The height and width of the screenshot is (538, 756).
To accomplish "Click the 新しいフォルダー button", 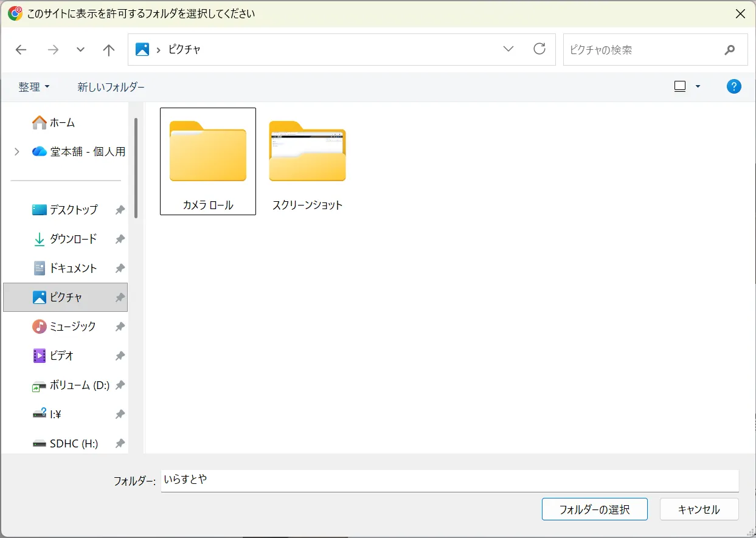I will pos(111,87).
